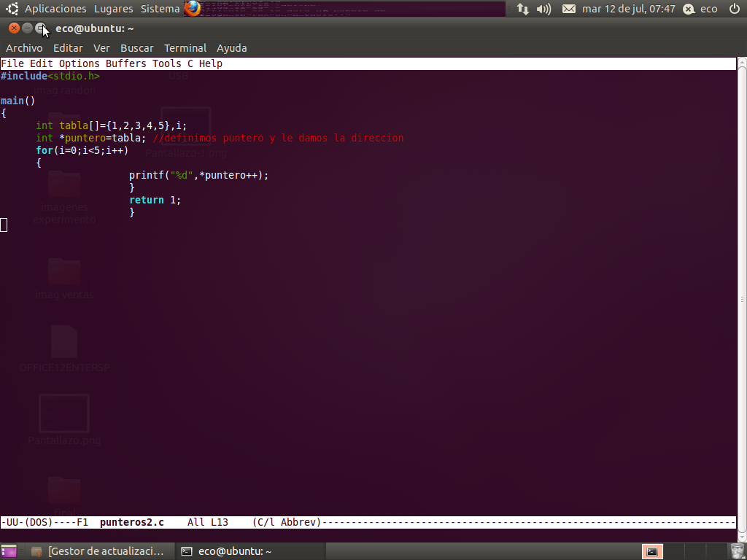This screenshot has width=747, height=560.
Task: Click the return 1; statement
Action: click(x=155, y=200)
